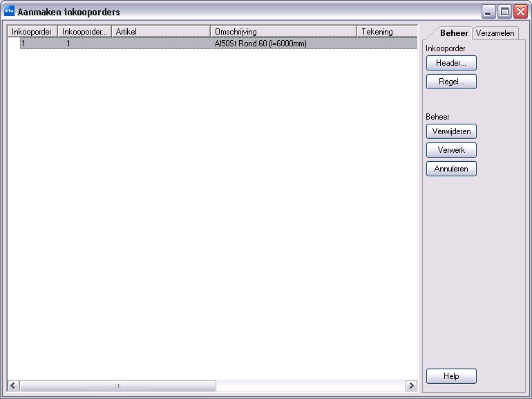Click the Tekening column header

pyautogui.click(x=387, y=32)
